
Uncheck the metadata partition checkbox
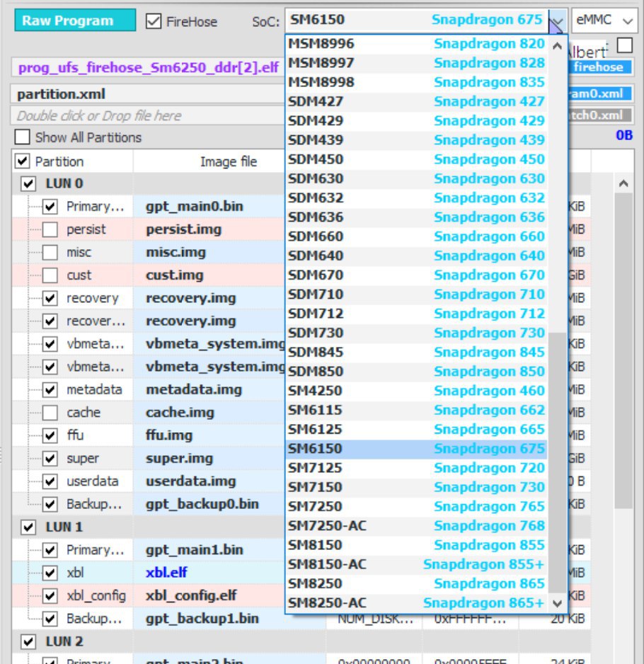(50, 389)
